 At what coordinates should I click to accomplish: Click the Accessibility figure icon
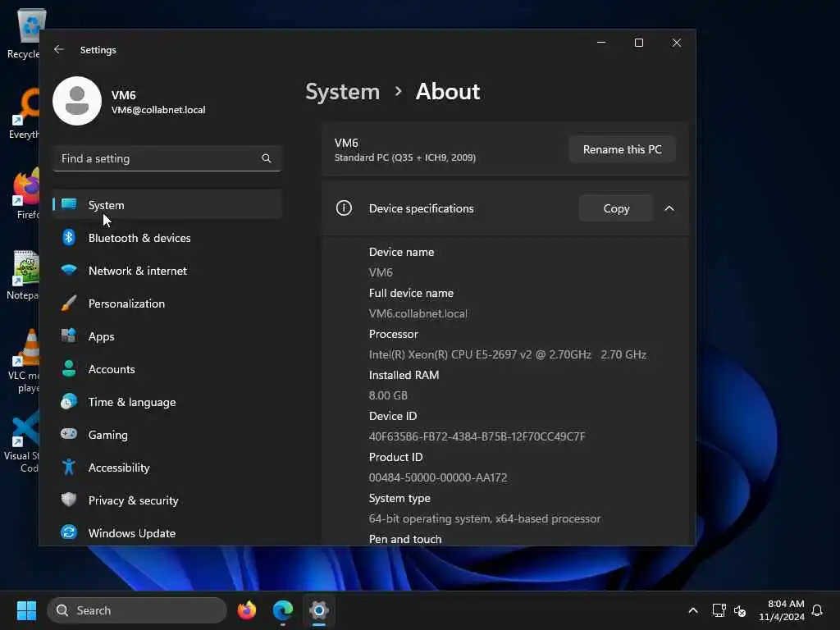[x=69, y=467]
